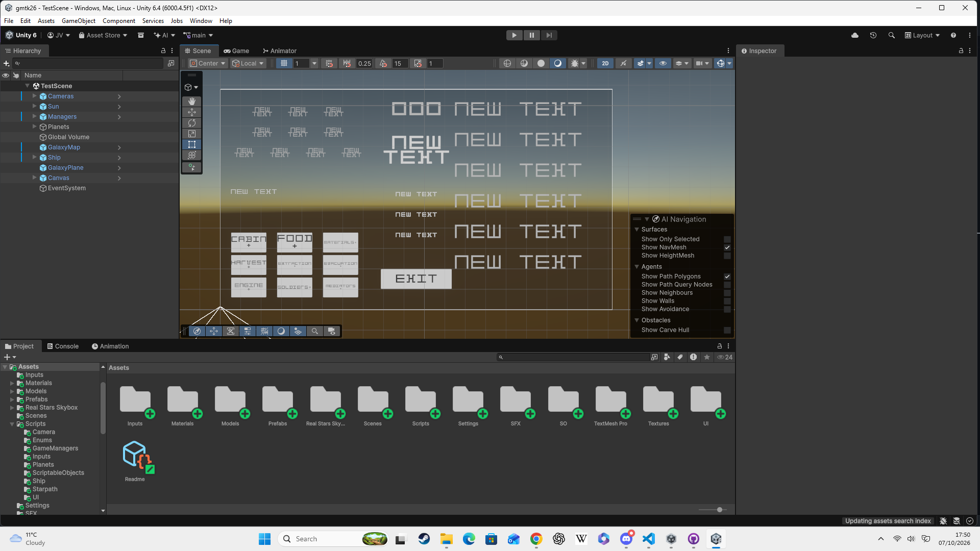Open the GameObject menu
Screen dimensions: 980x551
click(79, 21)
